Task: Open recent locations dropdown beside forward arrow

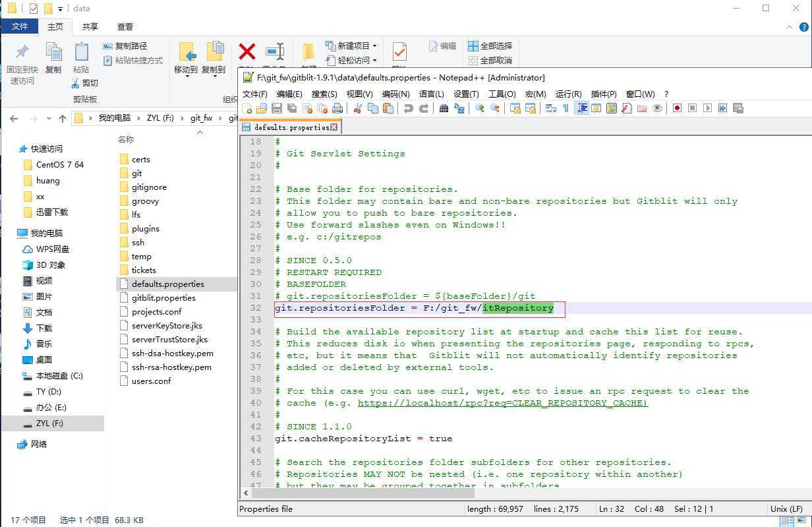Action: (49, 119)
